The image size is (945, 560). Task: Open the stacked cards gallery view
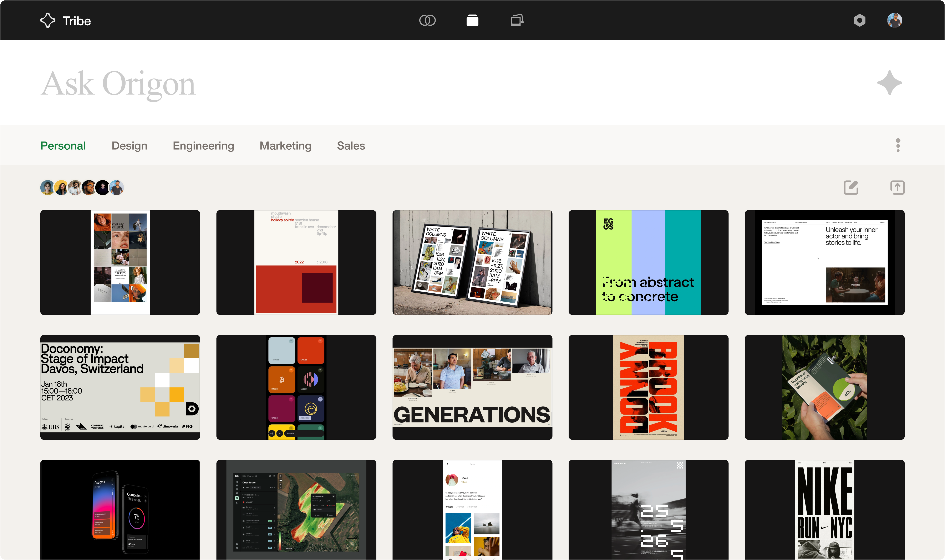[473, 20]
